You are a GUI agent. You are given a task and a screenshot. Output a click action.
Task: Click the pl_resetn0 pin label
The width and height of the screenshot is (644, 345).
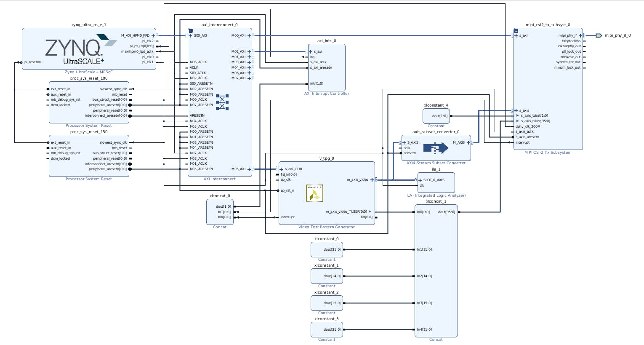[x=33, y=62]
